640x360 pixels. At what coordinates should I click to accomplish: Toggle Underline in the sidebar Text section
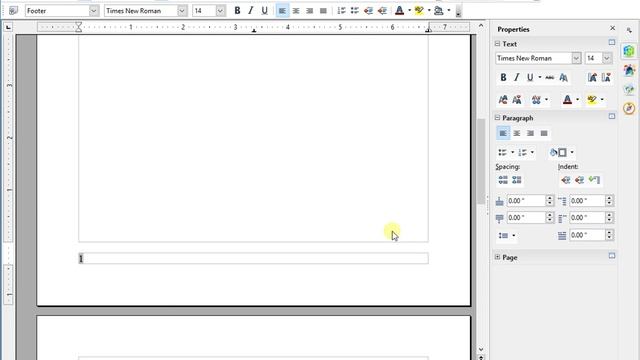[x=530, y=78]
